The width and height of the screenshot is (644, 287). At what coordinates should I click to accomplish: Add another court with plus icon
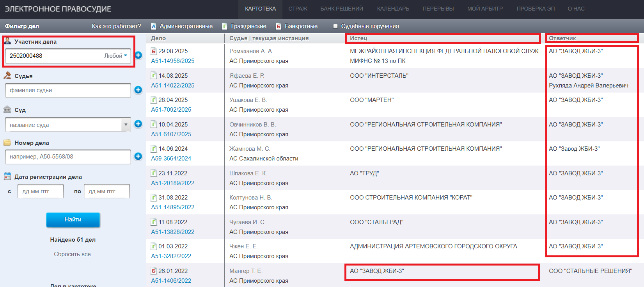pos(138,124)
